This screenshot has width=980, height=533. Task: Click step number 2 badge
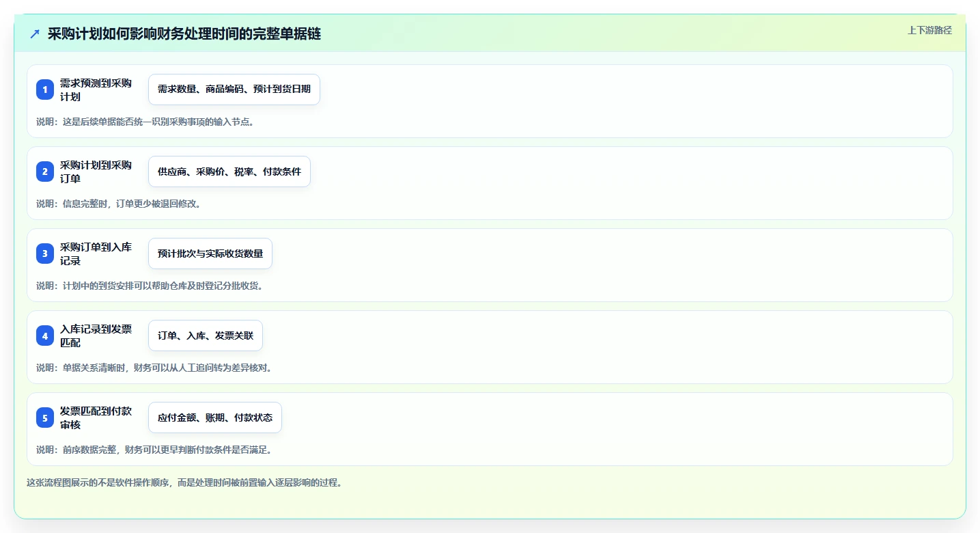(45, 172)
